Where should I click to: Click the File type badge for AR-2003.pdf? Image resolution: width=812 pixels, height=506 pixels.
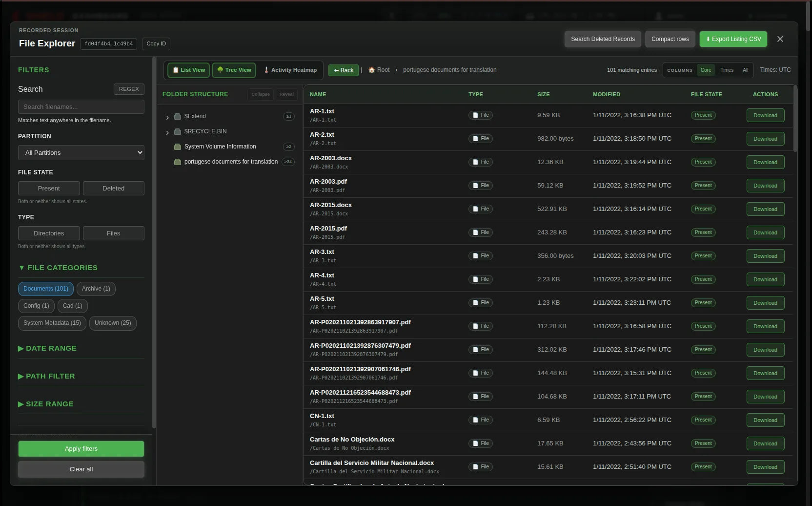481,186
